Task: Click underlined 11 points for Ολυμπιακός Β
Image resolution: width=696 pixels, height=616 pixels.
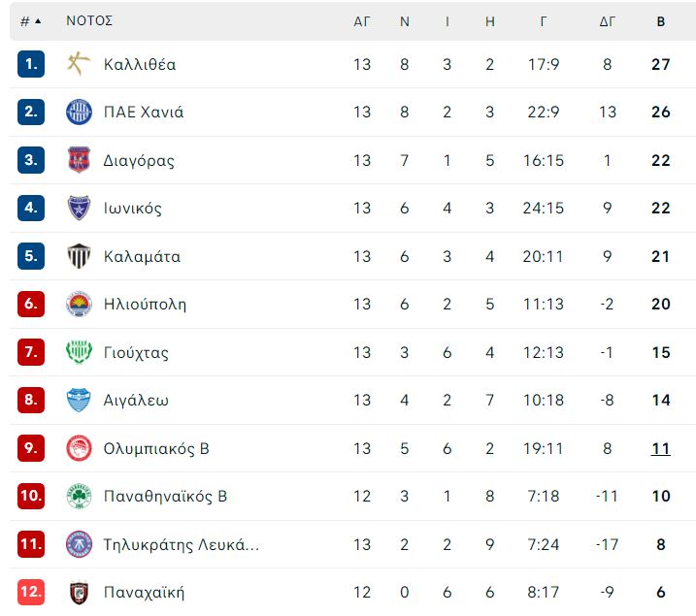Action: [x=660, y=448]
